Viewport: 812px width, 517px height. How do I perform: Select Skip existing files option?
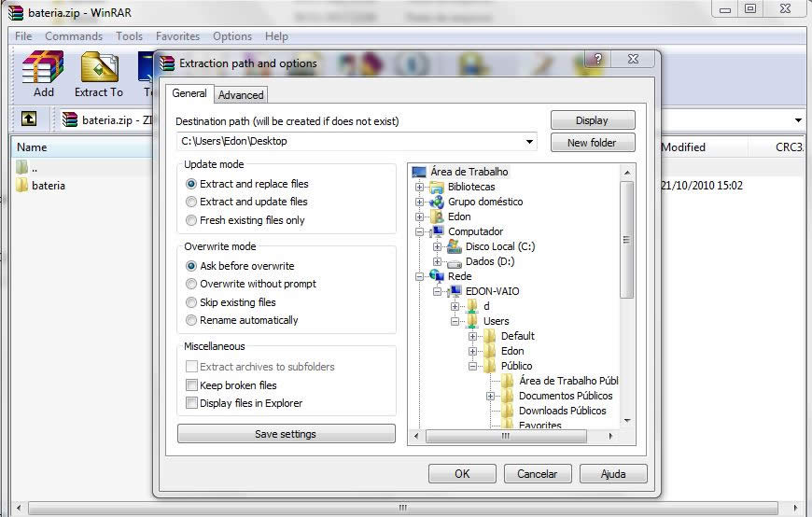pos(191,302)
